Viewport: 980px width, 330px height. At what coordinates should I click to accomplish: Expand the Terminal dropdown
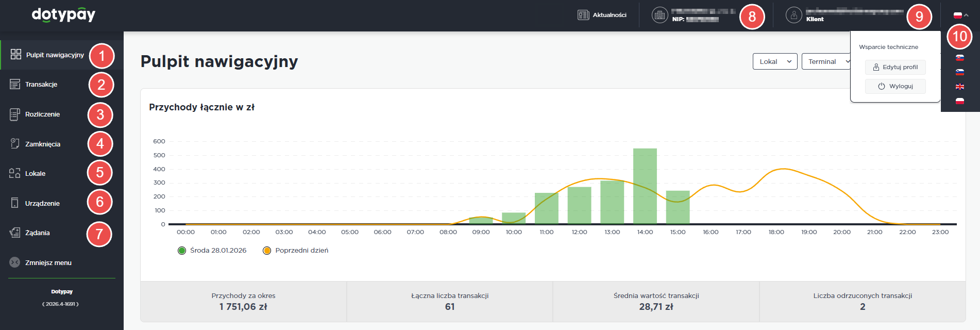[826, 61]
